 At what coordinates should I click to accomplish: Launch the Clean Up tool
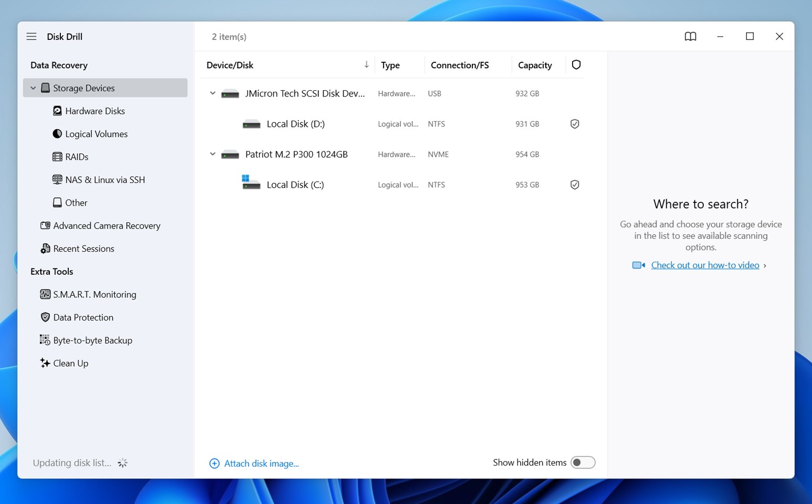pyautogui.click(x=70, y=363)
